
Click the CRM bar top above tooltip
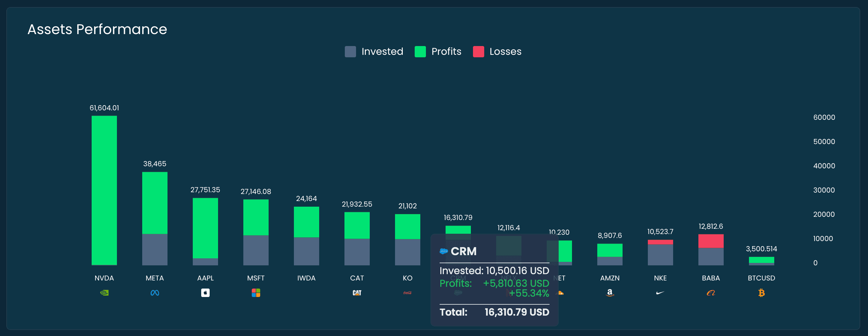(x=458, y=230)
